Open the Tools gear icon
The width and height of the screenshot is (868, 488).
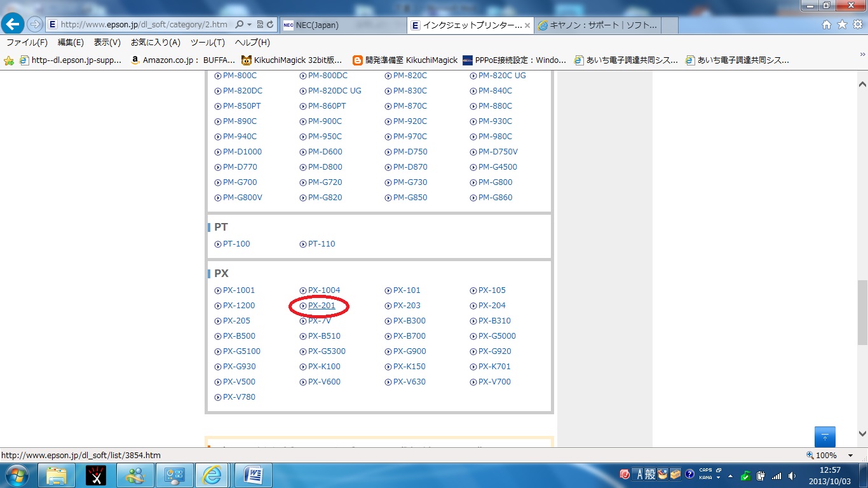tap(857, 25)
